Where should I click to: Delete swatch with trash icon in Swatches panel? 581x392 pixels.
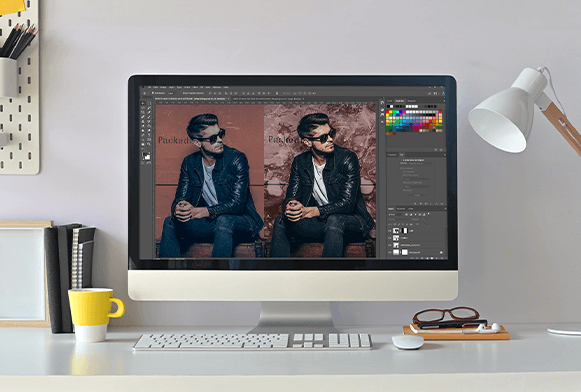click(441, 150)
